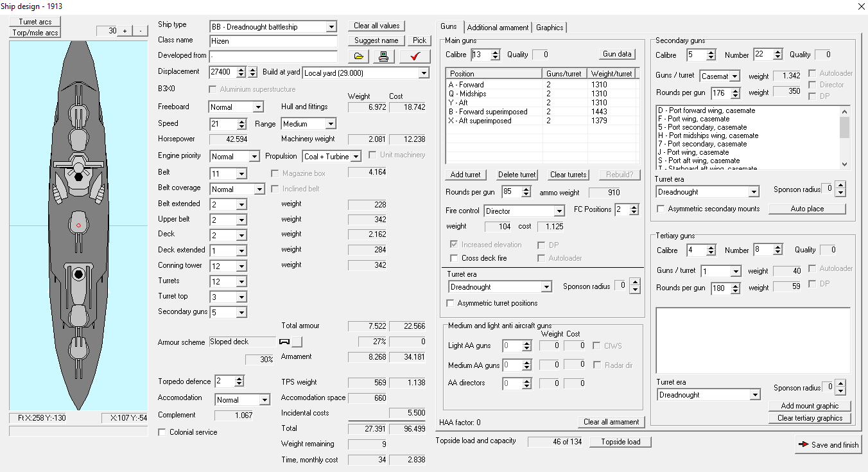Open the main guns Turret era dropdown
The width and height of the screenshot is (868, 472).
click(546, 287)
